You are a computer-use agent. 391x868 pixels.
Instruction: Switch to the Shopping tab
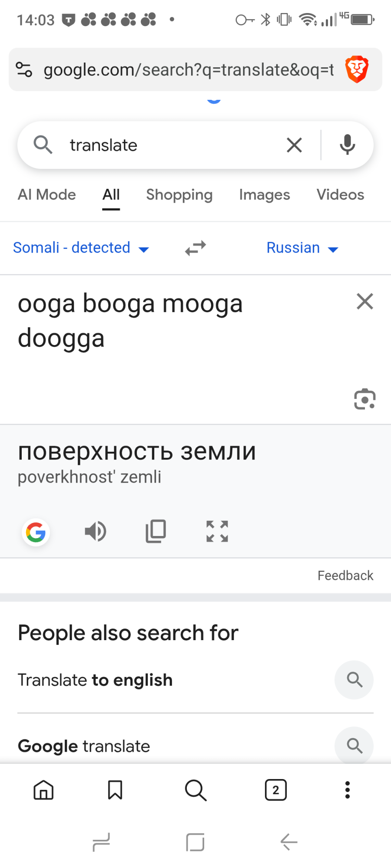[x=179, y=195]
